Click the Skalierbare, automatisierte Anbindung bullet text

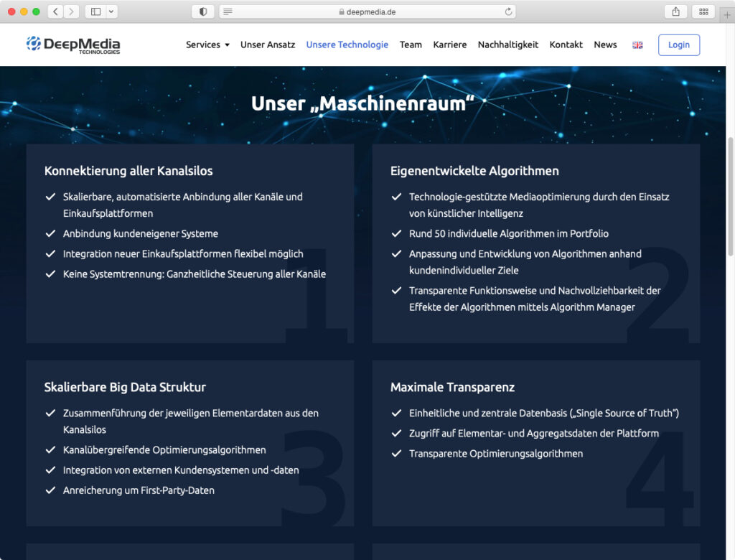[183, 205]
